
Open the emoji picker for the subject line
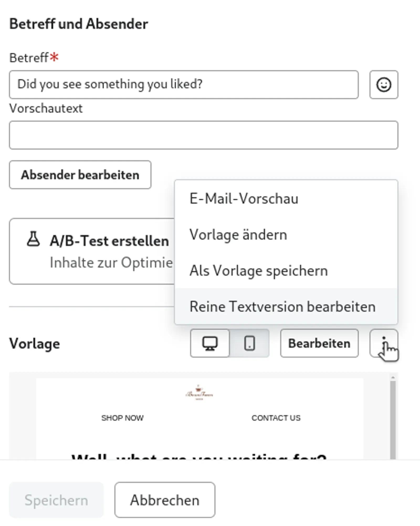[384, 85]
